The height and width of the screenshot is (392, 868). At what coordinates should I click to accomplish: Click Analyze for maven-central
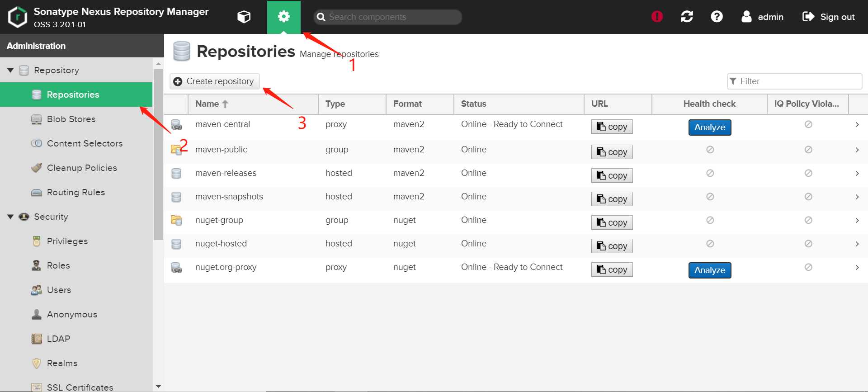(710, 128)
